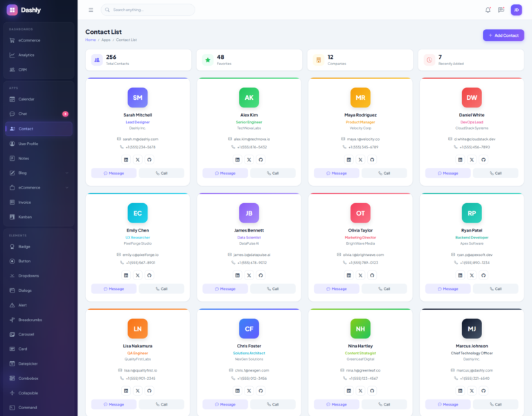
Task: Click the Dashly logo icon
Action: (x=12, y=10)
